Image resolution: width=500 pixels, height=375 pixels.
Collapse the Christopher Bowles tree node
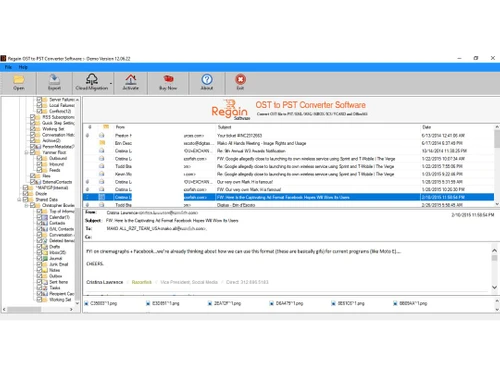[26, 205]
